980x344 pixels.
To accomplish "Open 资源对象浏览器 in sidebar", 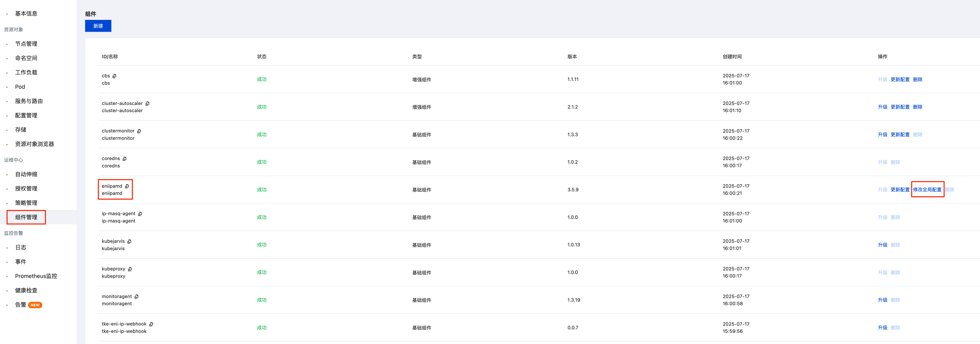I will click(x=35, y=144).
